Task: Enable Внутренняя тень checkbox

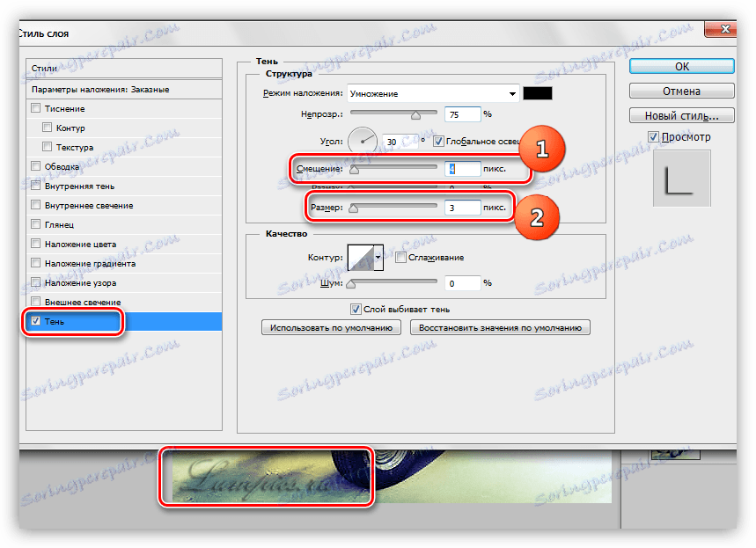Action: pyautogui.click(x=35, y=186)
